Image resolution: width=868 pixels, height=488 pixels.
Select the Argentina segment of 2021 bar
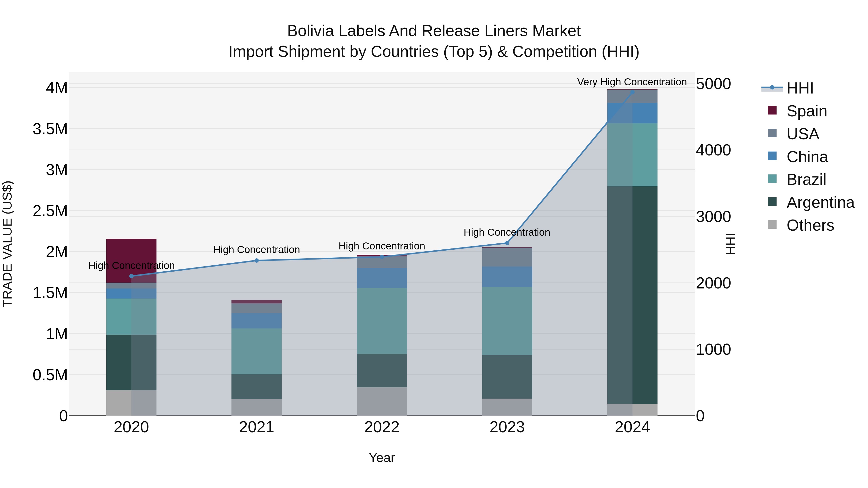tap(257, 387)
